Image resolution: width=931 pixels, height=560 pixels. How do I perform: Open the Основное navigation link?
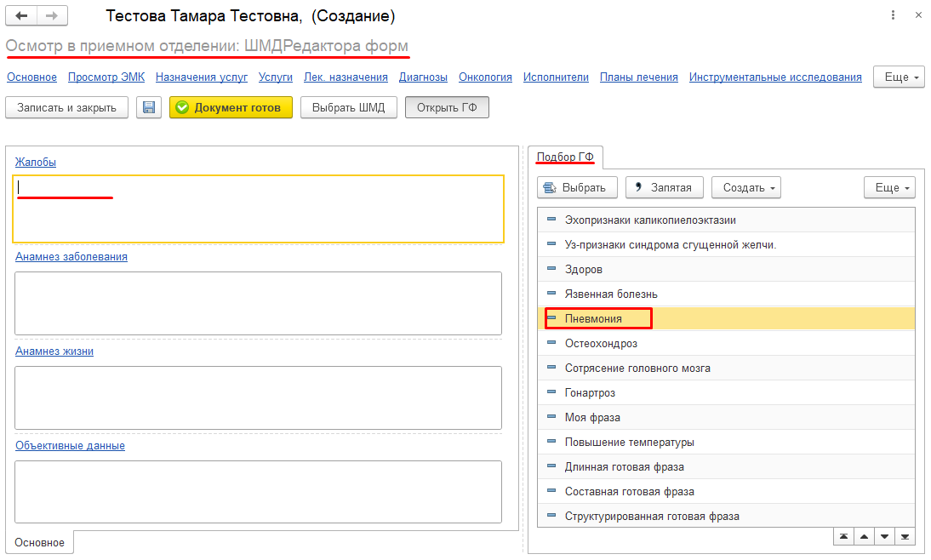pos(32,77)
